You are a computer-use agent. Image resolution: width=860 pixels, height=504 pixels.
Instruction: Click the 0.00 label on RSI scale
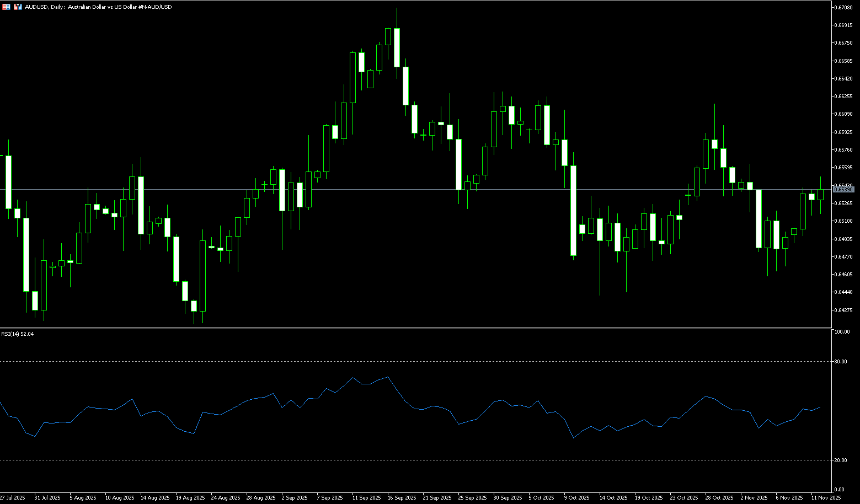coord(840,489)
